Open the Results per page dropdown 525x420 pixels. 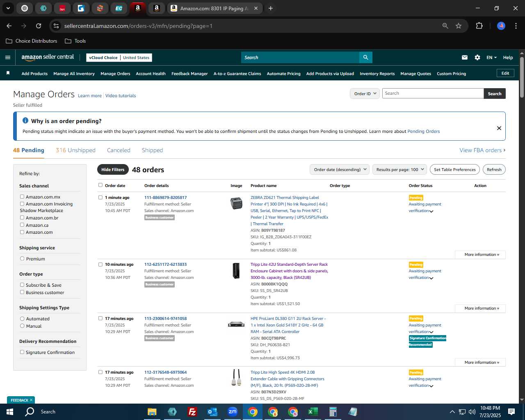coord(399,169)
